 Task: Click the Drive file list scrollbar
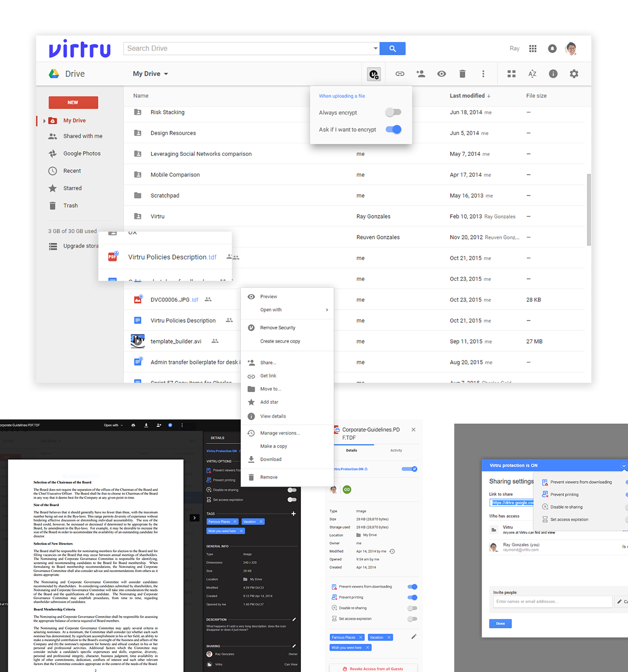589,210
